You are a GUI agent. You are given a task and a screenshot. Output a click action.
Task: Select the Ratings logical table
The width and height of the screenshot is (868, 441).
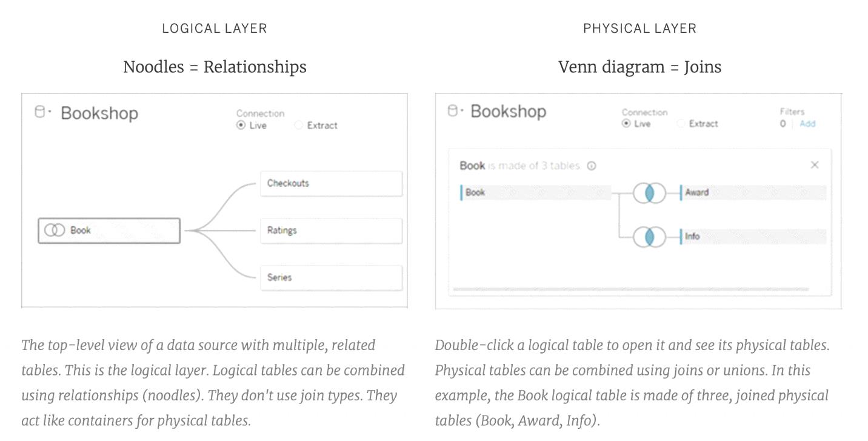click(x=331, y=231)
